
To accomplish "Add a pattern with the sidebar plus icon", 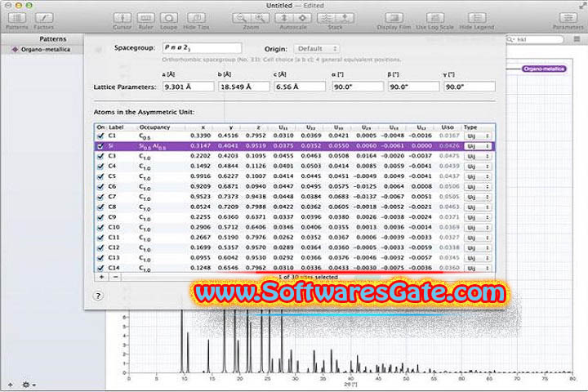I will pos(11,385).
